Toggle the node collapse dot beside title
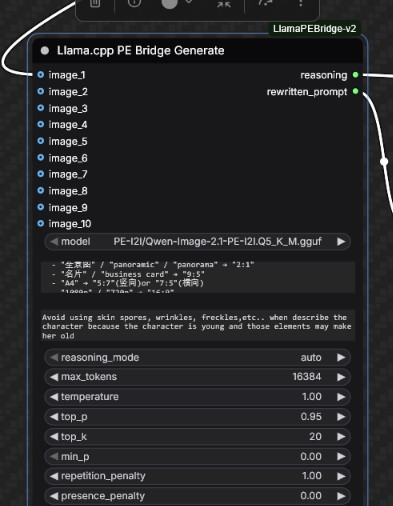393x506 pixels. (45, 51)
